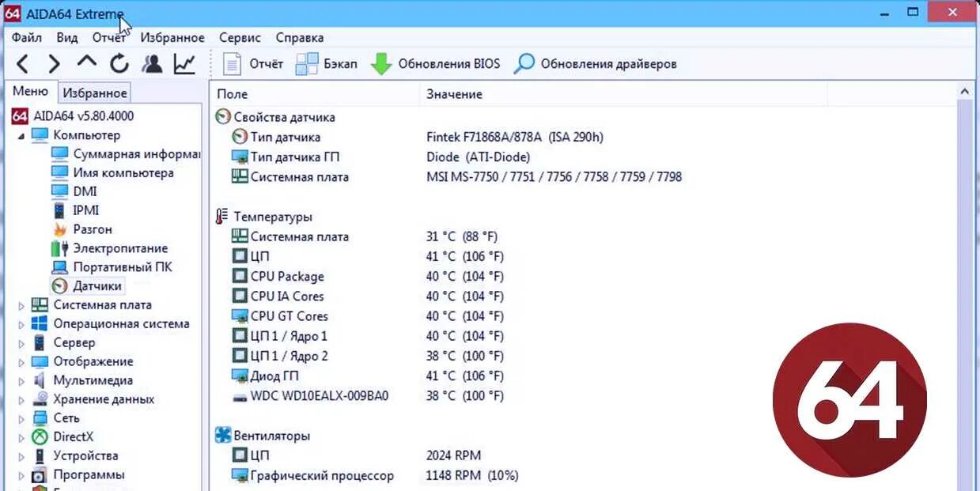The width and height of the screenshot is (980, 491).
Task: Select the ЦП 1 / Ядро 2 row
Action: [583, 356]
